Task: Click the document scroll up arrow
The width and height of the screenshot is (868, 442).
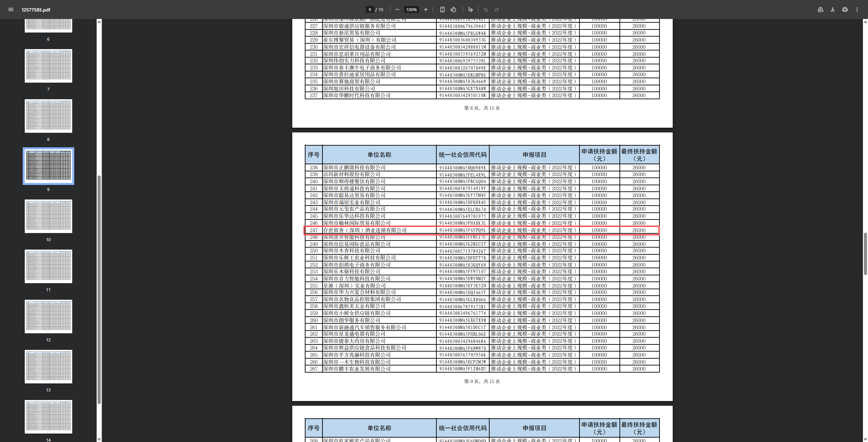Action: coord(865,22)
